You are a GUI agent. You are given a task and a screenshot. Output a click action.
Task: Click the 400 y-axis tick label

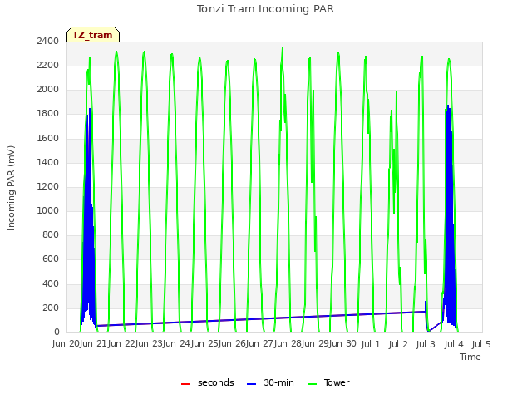point(51,283)
